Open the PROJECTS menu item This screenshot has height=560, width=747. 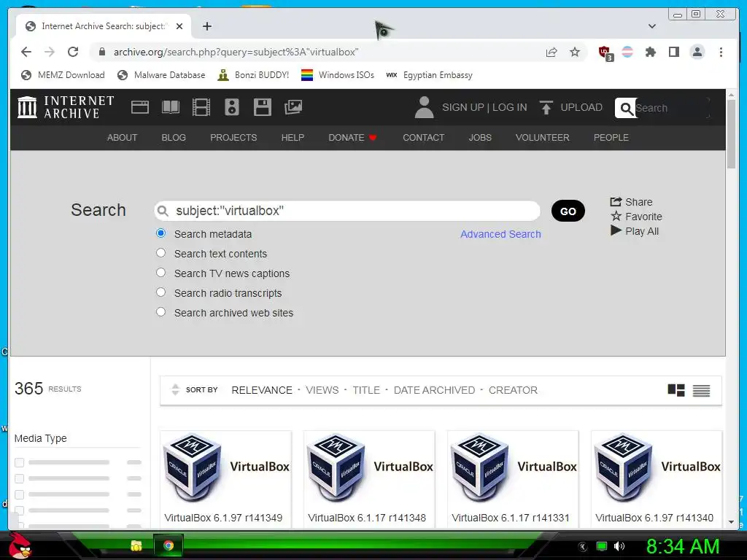(x=233, y=138)
